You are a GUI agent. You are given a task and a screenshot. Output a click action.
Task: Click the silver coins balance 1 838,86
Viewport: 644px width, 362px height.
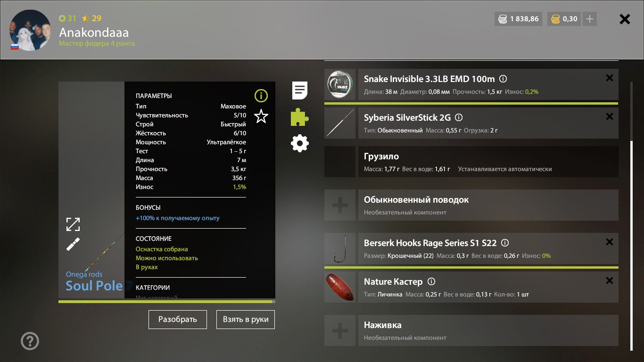pos(519,19)
